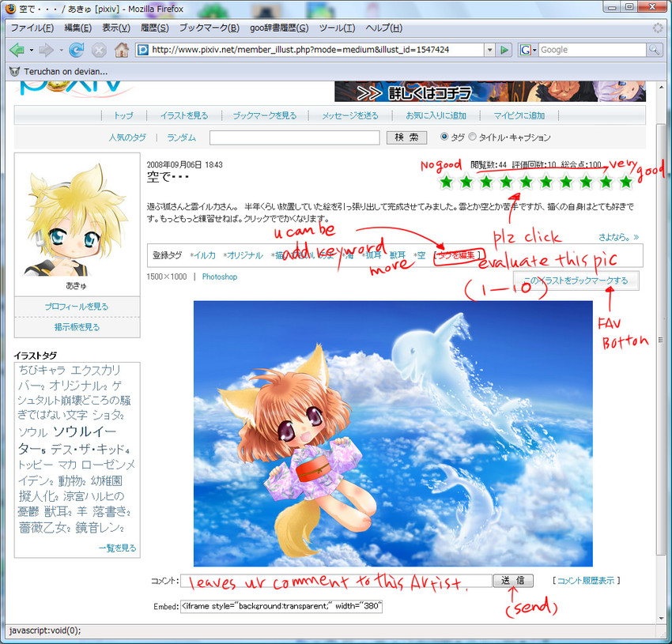Click the 薔薇乙女 tag in the tag cloud
Image resolution: width=672 pixels, height=644 pixels.
pyautogui.click(x=44, y=528)
